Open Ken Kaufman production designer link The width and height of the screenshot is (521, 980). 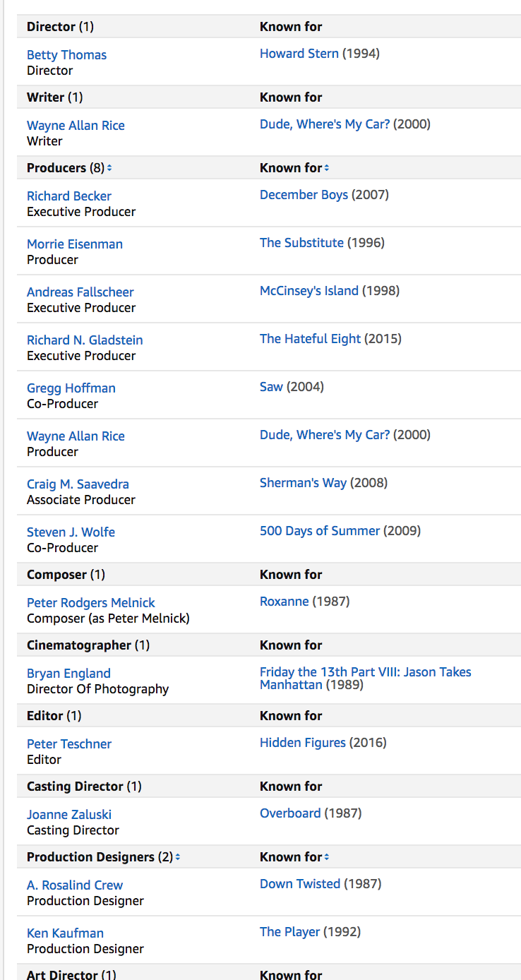[x=65, y=933]
